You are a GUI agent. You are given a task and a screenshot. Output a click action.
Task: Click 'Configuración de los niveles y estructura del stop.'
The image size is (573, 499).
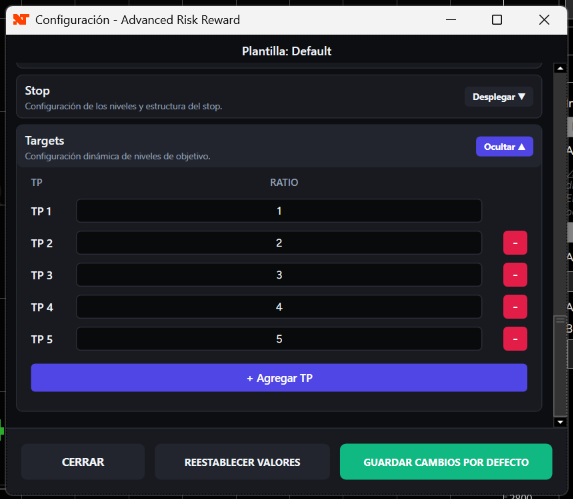(x=124, y=106)
